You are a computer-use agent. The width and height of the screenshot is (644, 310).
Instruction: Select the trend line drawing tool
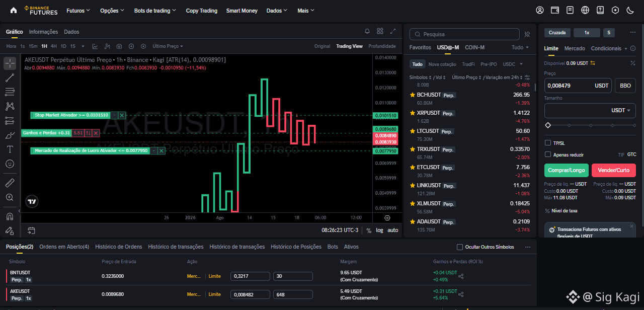pyautogui.click(x=10, y=78)
